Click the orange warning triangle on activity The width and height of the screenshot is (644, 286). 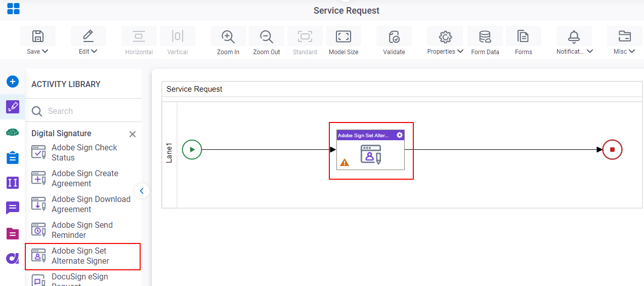pos(345,162)
